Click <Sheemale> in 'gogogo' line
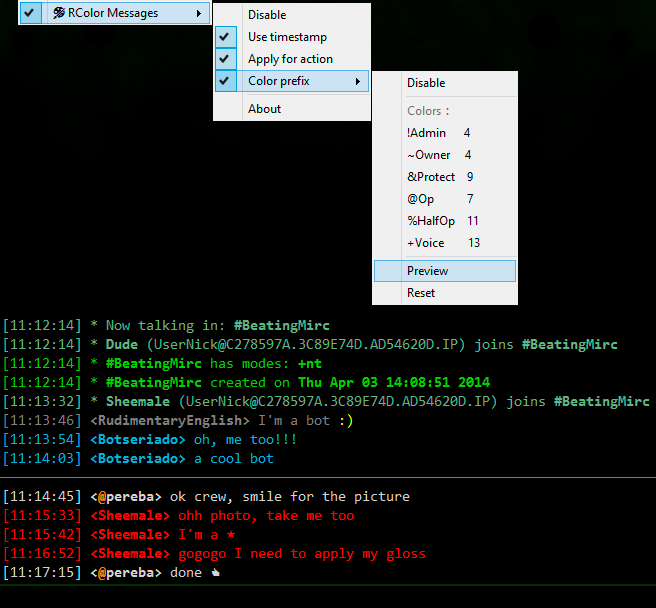656x608 pixels. [130, 554]
